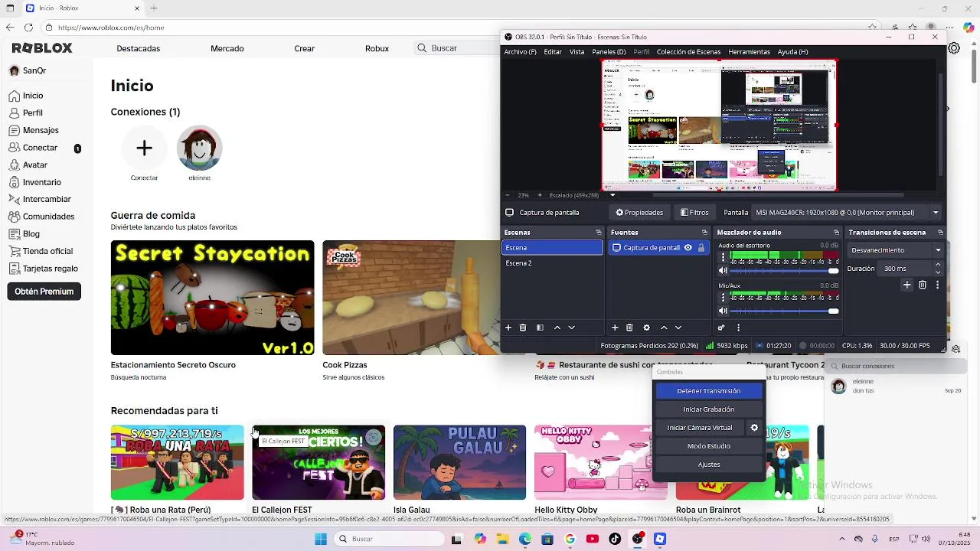This screenshot has height=551, width=980.
Task: Open the Secret Staycation game thumbnail
Action: pos(212,298)
